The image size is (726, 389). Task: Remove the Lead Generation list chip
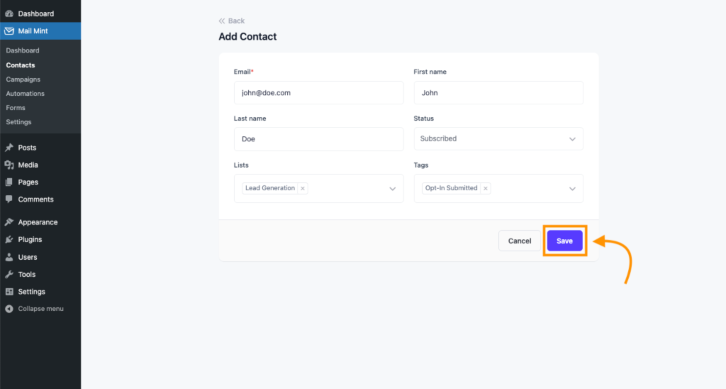(302, 188)
